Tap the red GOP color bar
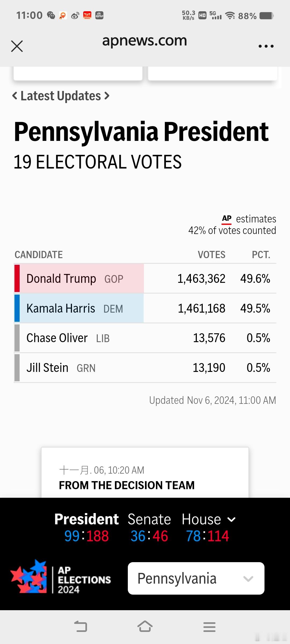 [17, 279]
